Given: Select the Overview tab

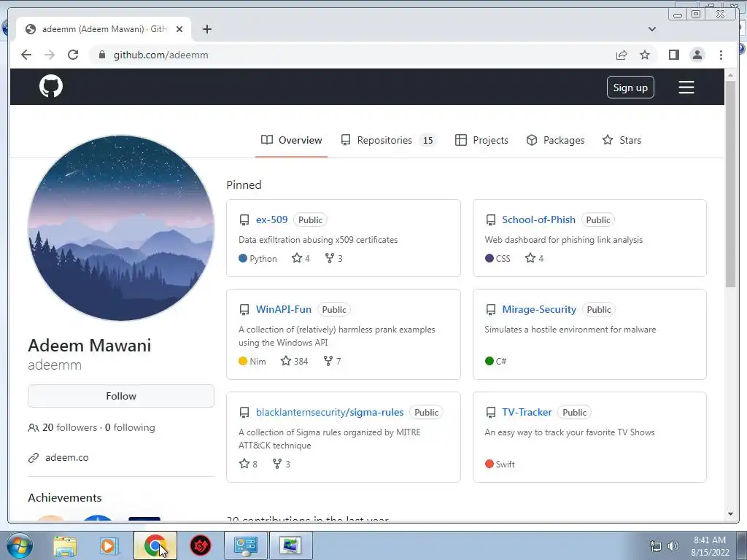Looking at the screenshot, I should pos(292,140).
